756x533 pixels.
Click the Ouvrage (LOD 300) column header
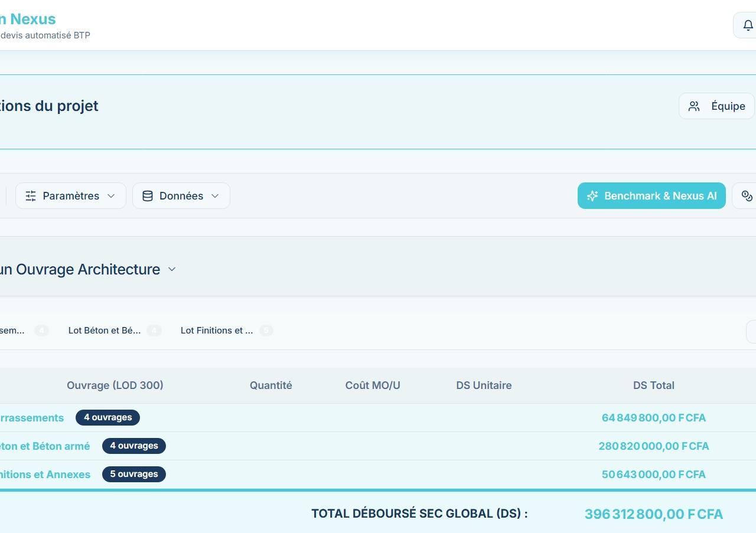(x=115, y=385)
